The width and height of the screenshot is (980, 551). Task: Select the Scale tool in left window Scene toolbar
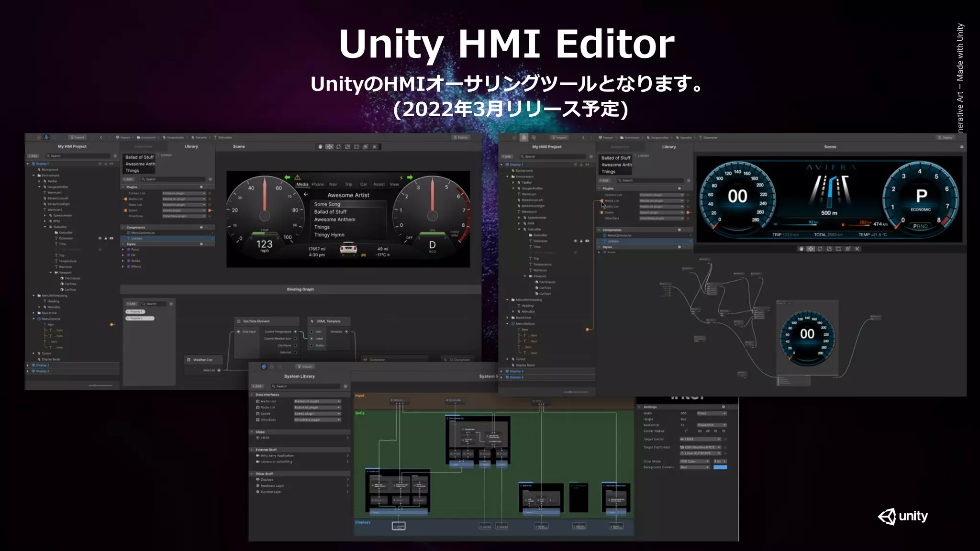[x=347, y=147]
